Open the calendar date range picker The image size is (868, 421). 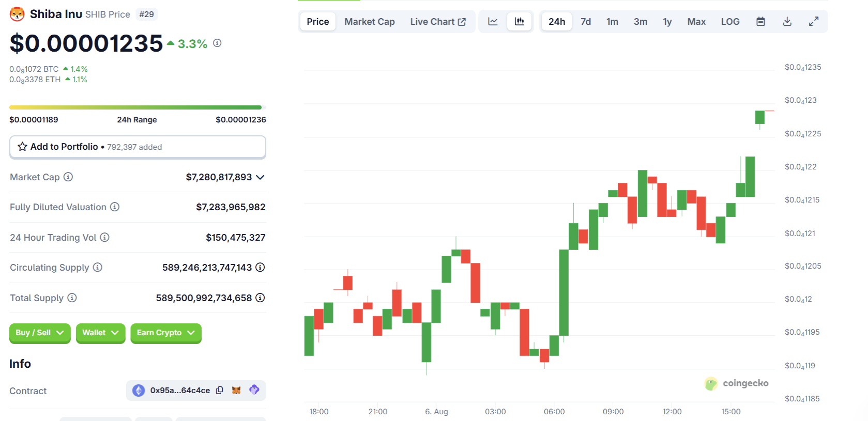point(760,22)
